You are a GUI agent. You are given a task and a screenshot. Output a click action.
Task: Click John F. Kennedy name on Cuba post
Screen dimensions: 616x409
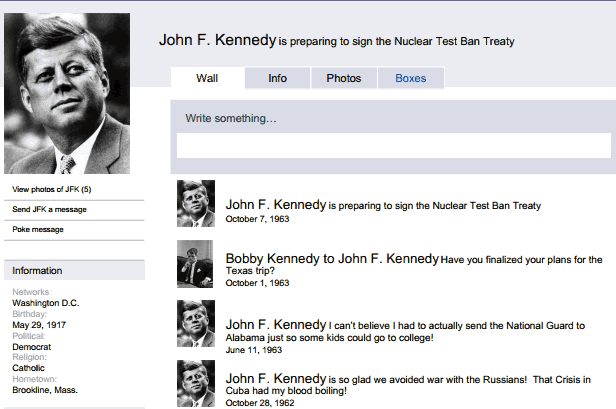coord(276,378)
